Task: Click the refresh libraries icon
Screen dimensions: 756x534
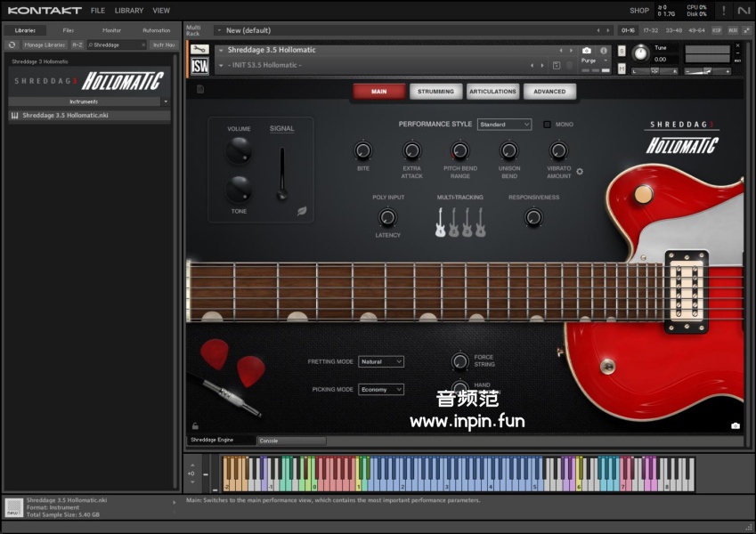Action: coord(12,44)
